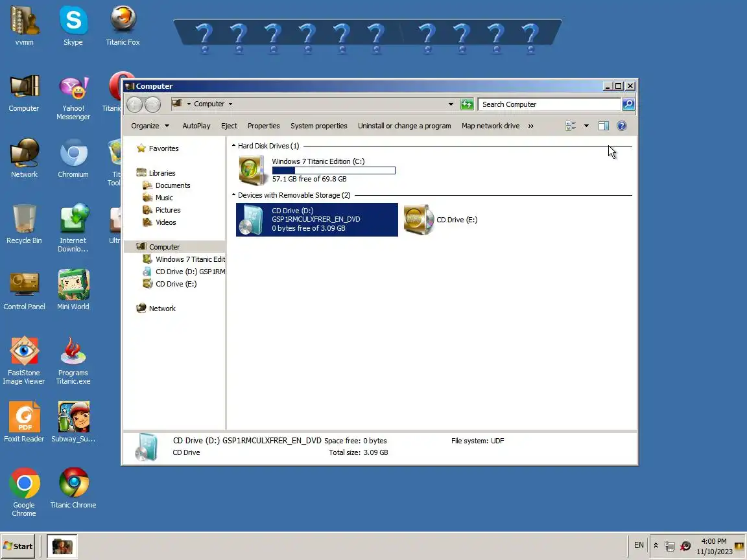The width and height of the screenshot is (747, 560).
Task: Show more toolbar commands chevron
Action: coord(530,126)
